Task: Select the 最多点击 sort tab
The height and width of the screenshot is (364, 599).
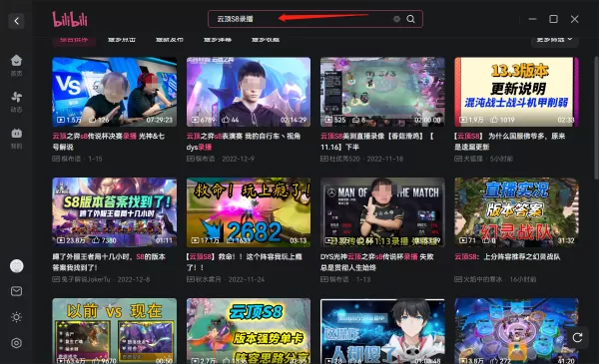Action: 122,40
